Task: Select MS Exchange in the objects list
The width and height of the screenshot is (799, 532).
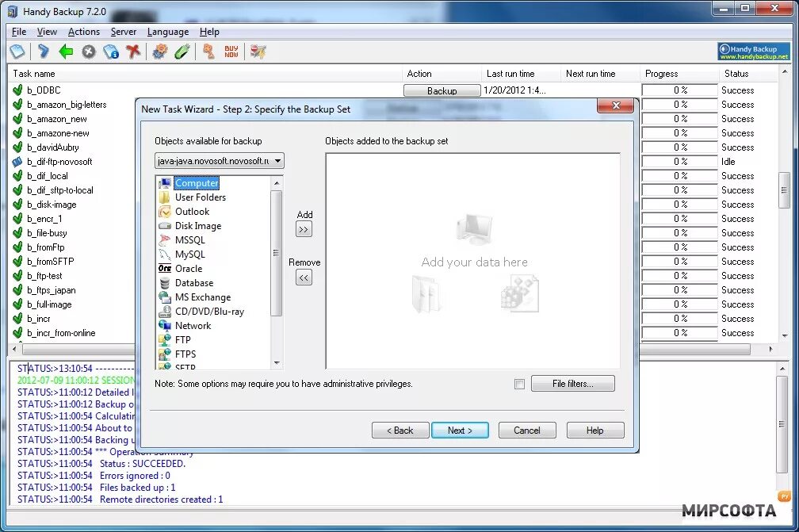Action: [202, 297]
